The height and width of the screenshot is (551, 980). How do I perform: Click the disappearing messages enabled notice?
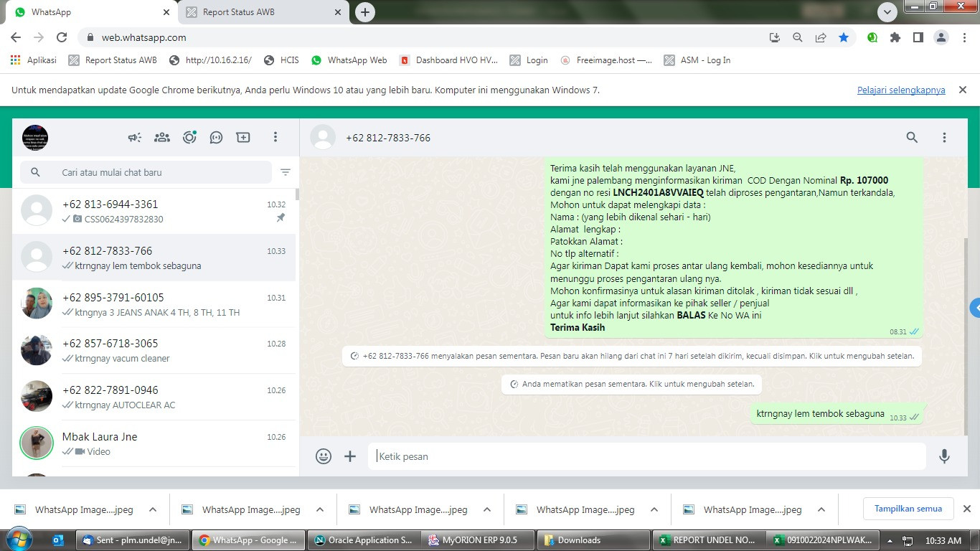[632, 356]
